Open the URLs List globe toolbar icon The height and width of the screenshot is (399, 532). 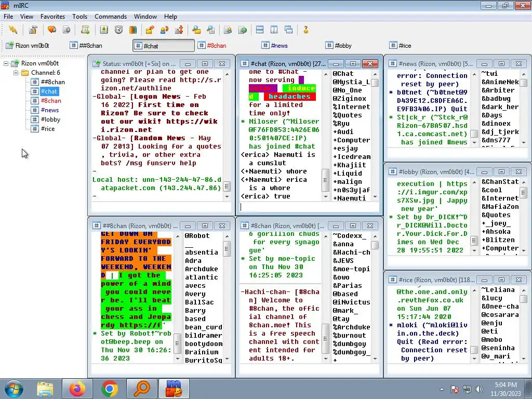coord(243,30)
